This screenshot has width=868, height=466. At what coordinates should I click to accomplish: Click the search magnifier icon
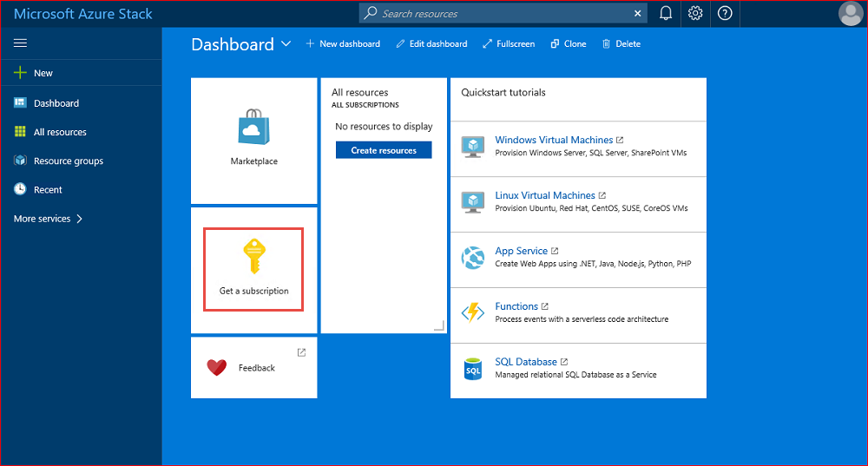pyautogui.click(x=371, y=13)
